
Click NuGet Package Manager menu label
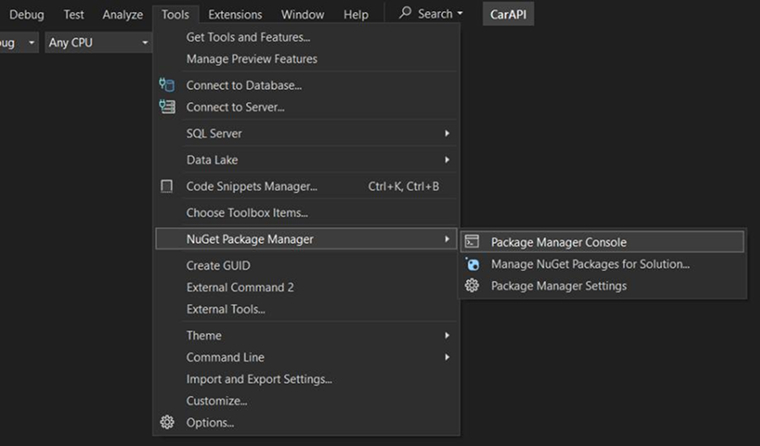[x=250, y=239]
